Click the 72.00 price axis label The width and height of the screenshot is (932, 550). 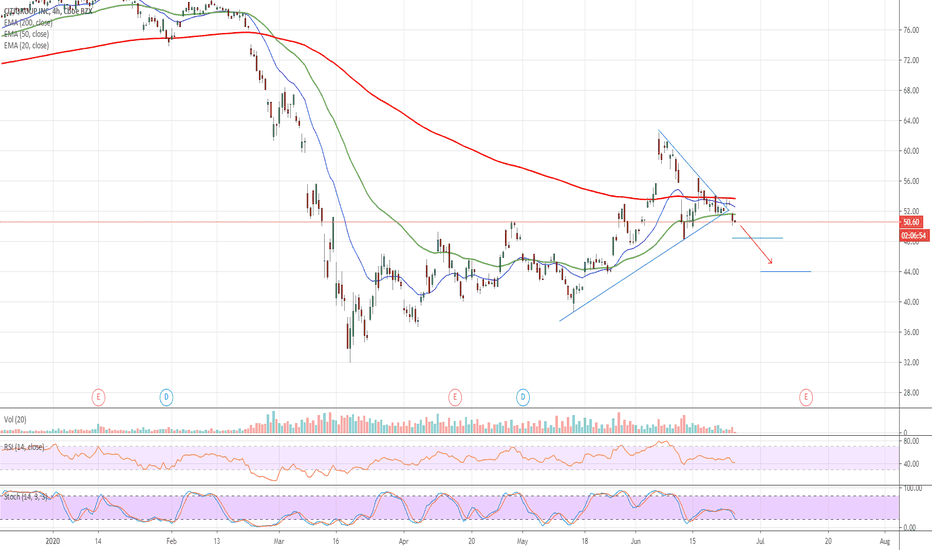911,60
